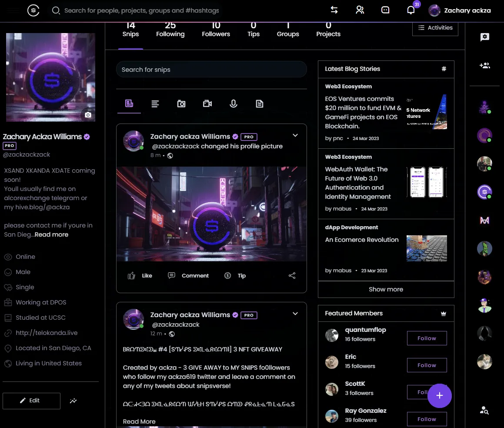This screenshot has height=428, width=504.
Task: Click Show more blog stories
Action: 386,289
